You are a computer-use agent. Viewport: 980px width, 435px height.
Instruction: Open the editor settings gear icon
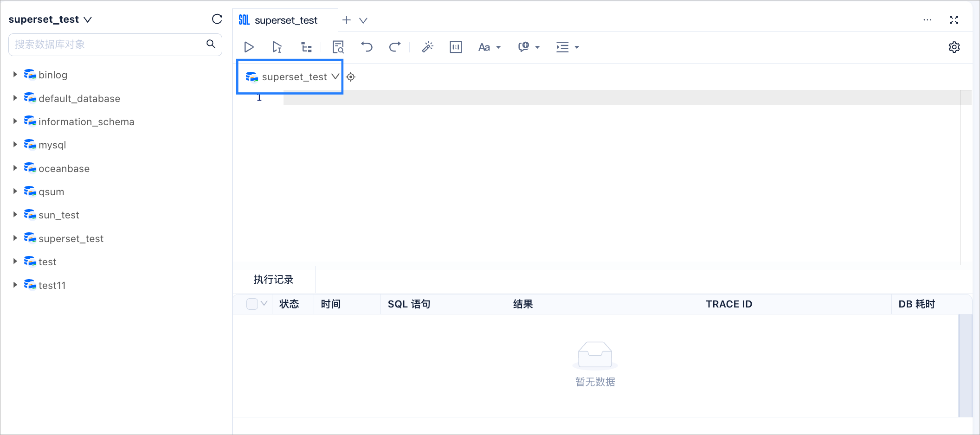954,47
